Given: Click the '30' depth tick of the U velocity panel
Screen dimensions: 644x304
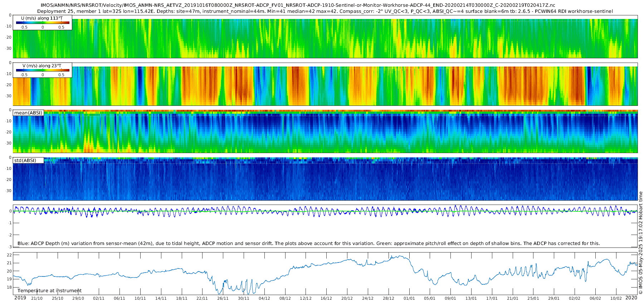Looking at the screenshot, I should (x=9, y=48).
